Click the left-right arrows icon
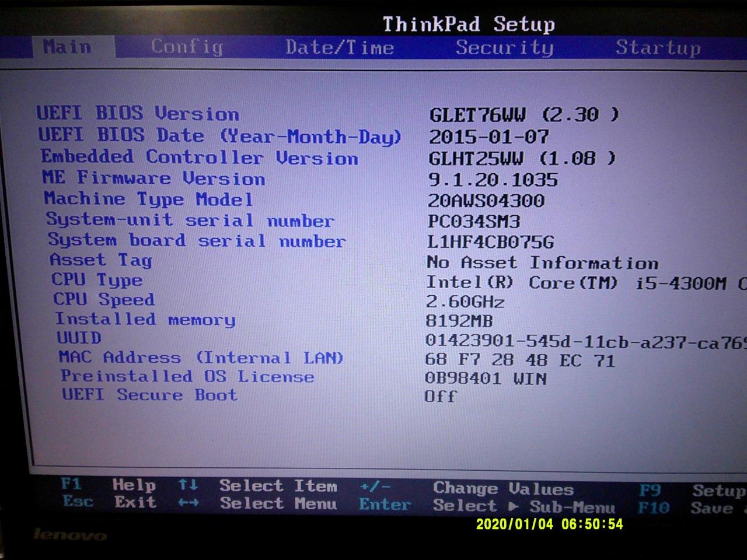The image size is (747, 560). coord(187,502)
